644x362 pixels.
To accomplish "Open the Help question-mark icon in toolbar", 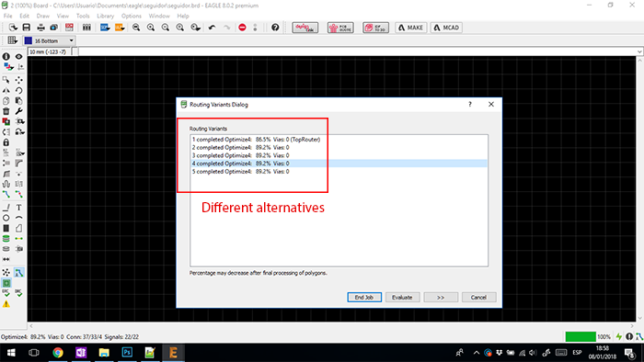I will (275, 28).
